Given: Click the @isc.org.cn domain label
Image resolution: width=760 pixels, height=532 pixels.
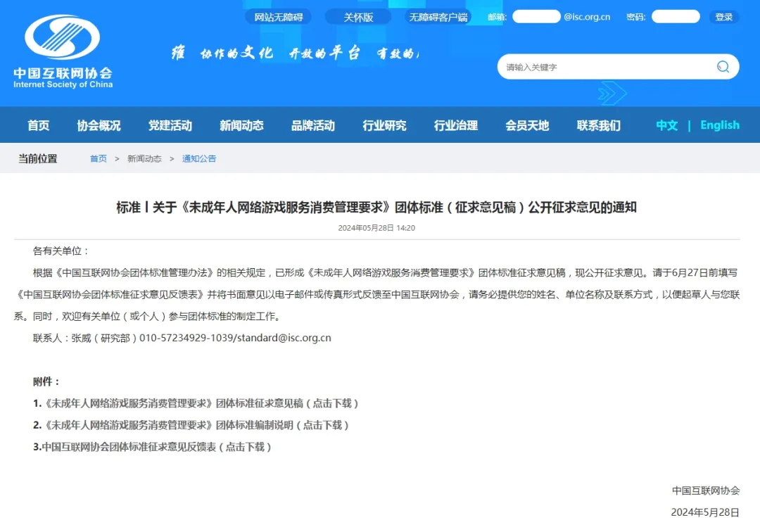Looking at the screenshot, I should pos(587,17).
